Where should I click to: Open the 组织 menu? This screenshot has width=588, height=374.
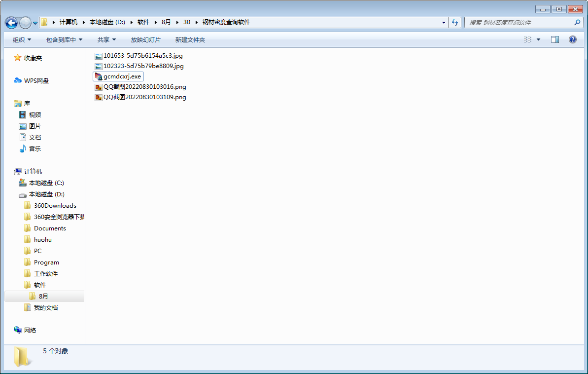click(22, 40)
